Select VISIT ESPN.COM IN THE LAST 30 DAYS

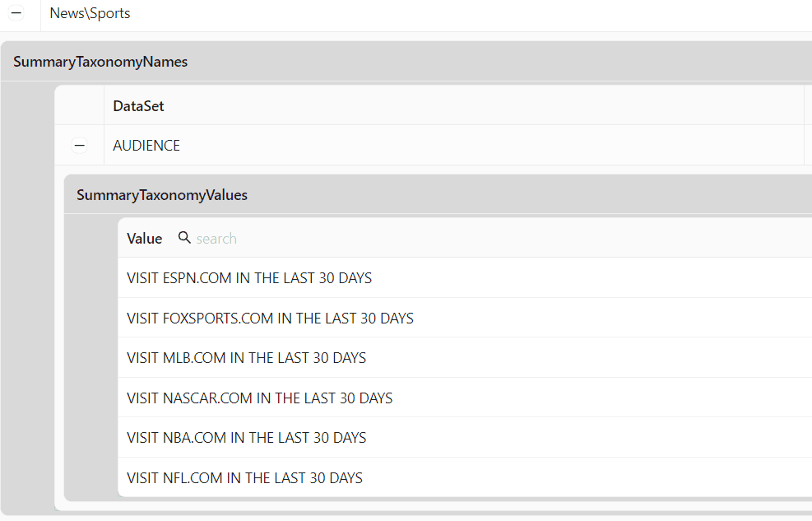tap(249, 278)
